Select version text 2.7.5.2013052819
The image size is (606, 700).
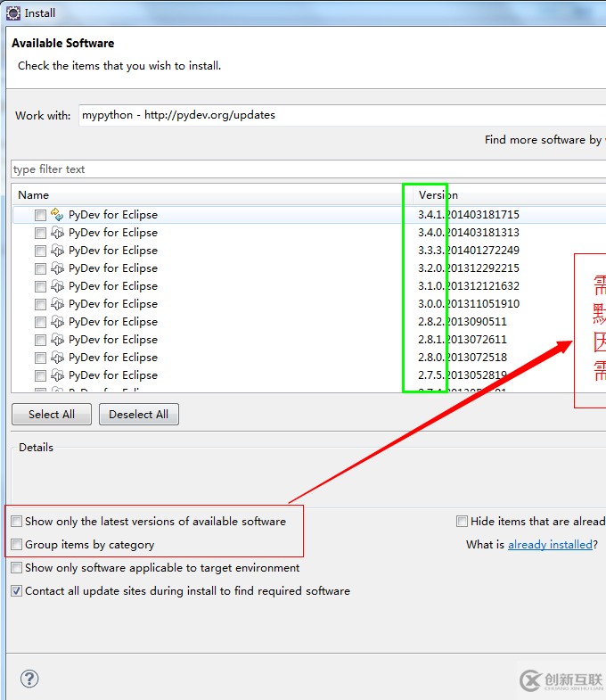(x=463, y=375)
